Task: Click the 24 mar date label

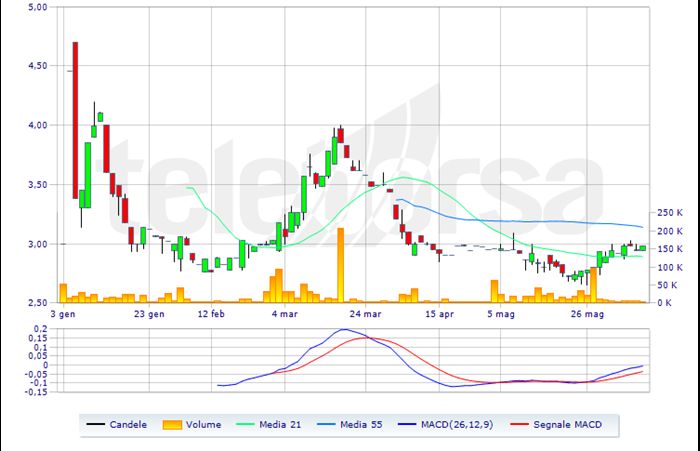Action: pyautogui.click(x=366, y=314)
